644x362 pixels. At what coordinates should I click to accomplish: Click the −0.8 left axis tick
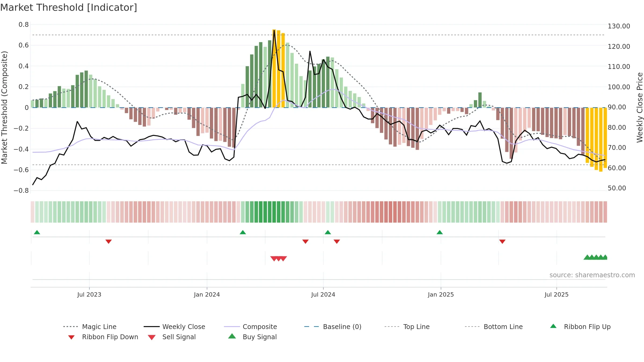point(21,190)
